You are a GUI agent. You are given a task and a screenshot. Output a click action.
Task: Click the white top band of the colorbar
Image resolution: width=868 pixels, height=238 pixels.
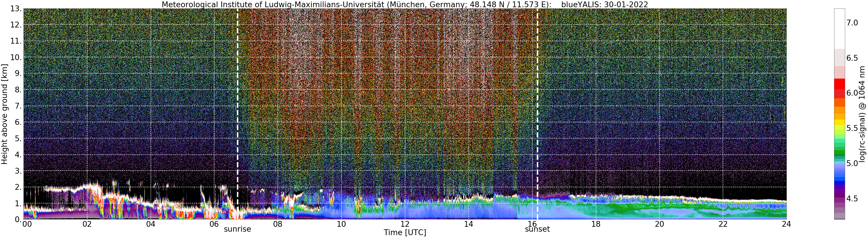(839, 29)
